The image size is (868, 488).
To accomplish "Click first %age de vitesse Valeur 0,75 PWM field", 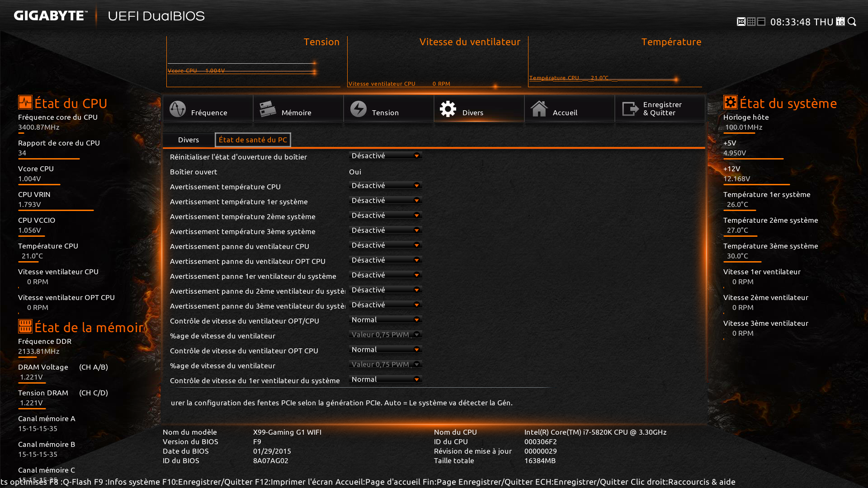I will [x=386, y=334].
